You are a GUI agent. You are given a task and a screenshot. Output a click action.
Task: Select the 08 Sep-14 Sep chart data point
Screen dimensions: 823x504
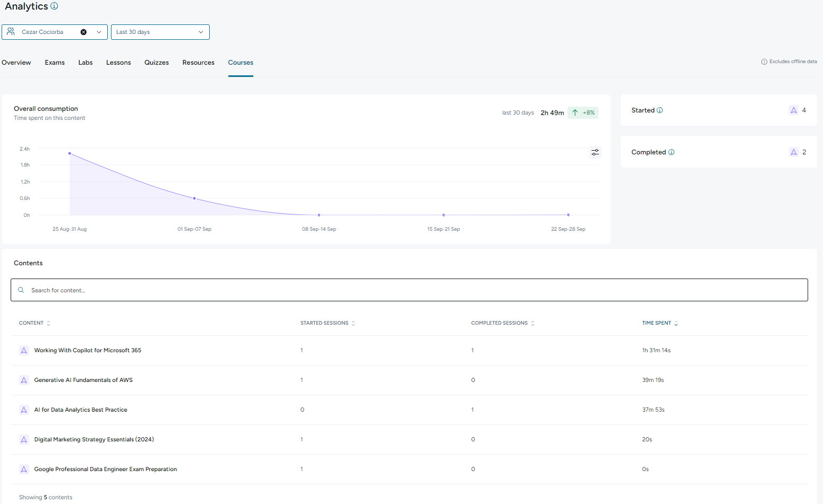click(319, 215)
